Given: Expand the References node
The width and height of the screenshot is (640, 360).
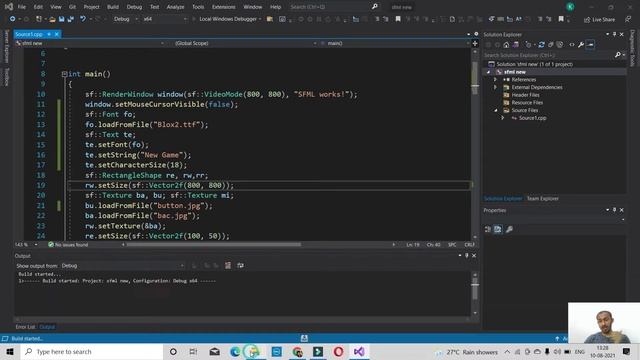Looking at the screenshot, I should (x=496, y=80).
